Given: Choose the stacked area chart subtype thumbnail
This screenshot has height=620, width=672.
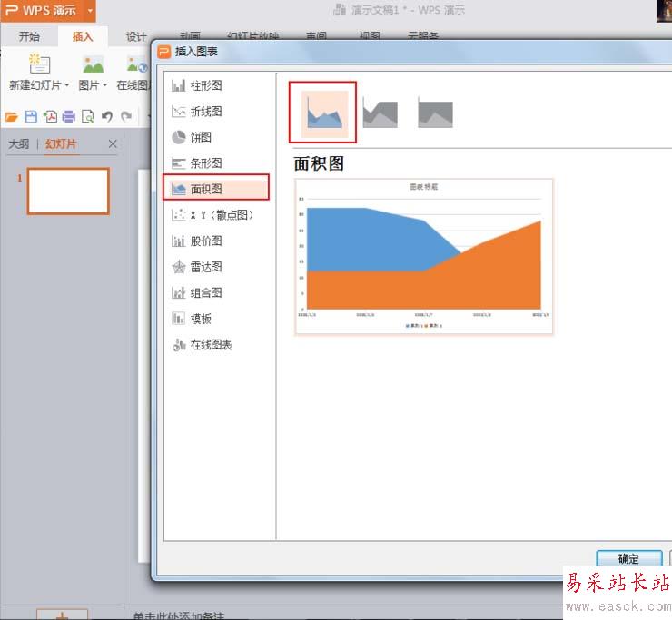Looking at the screenshot, I should (380, 113).
